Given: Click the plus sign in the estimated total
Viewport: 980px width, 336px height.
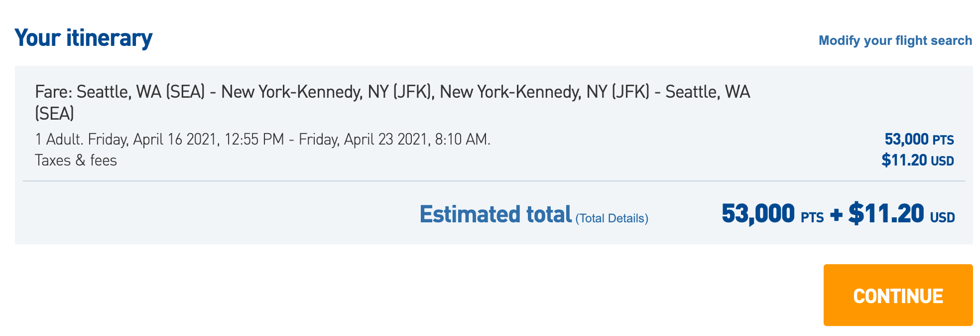Looking at the screenshot, I should 836,215.
